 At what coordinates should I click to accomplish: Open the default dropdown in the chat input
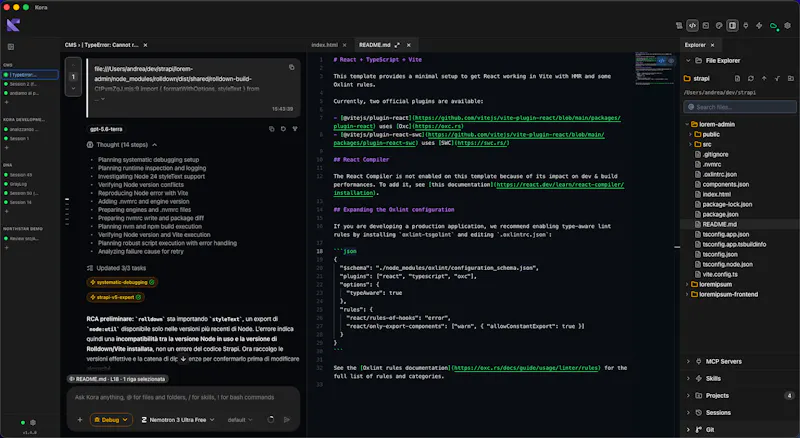coord(240,420)
